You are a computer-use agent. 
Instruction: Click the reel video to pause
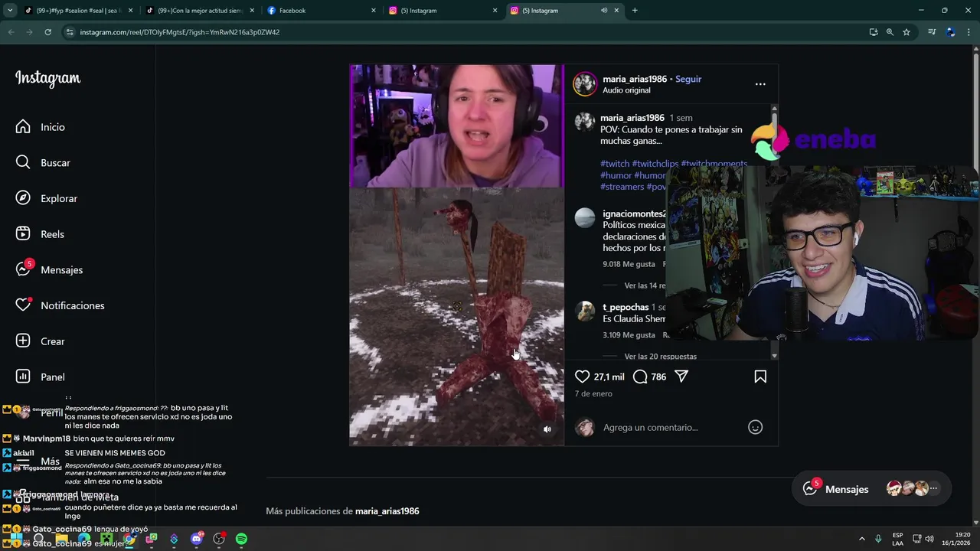tap(457, 255)
